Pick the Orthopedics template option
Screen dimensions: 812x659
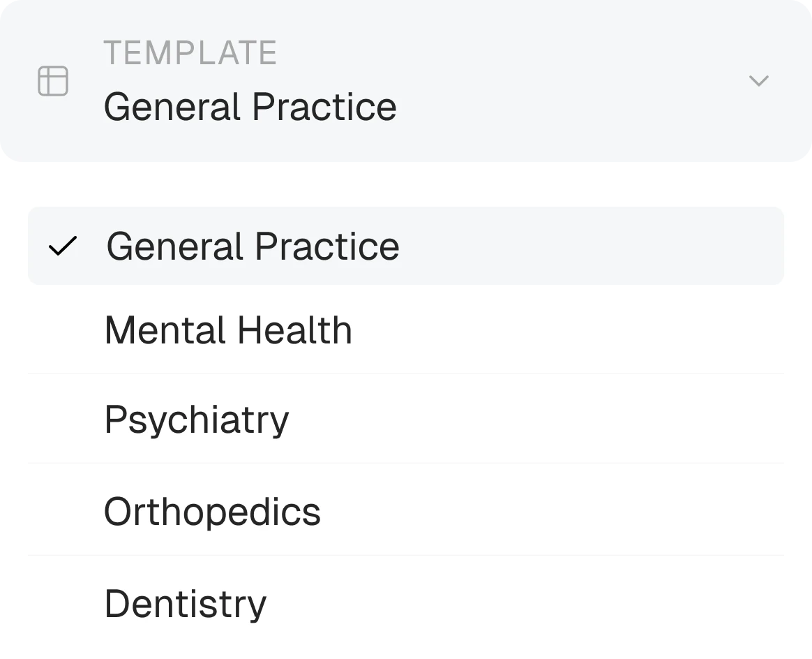[x=406, y=511]
